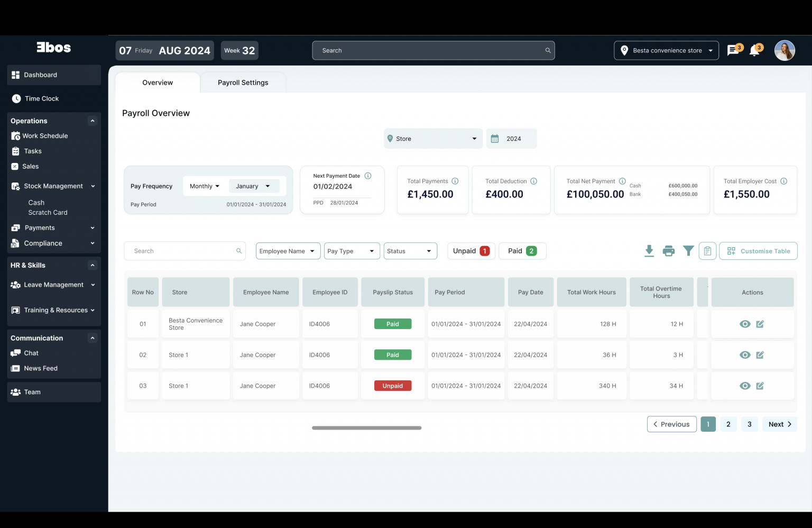Select the Time Clock sidebar icon

tap(15, 98)
